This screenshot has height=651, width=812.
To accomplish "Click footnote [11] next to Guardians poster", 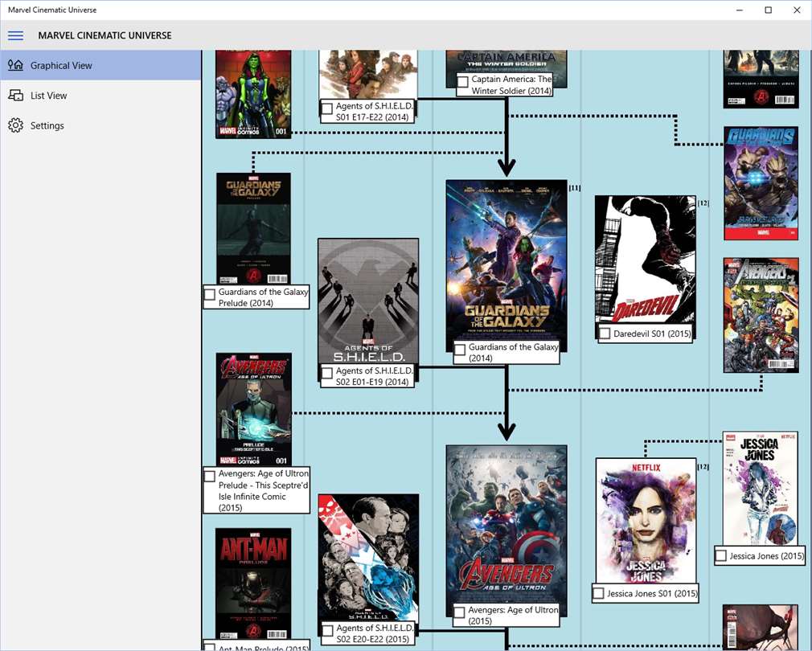I will (x=574, y=188).
